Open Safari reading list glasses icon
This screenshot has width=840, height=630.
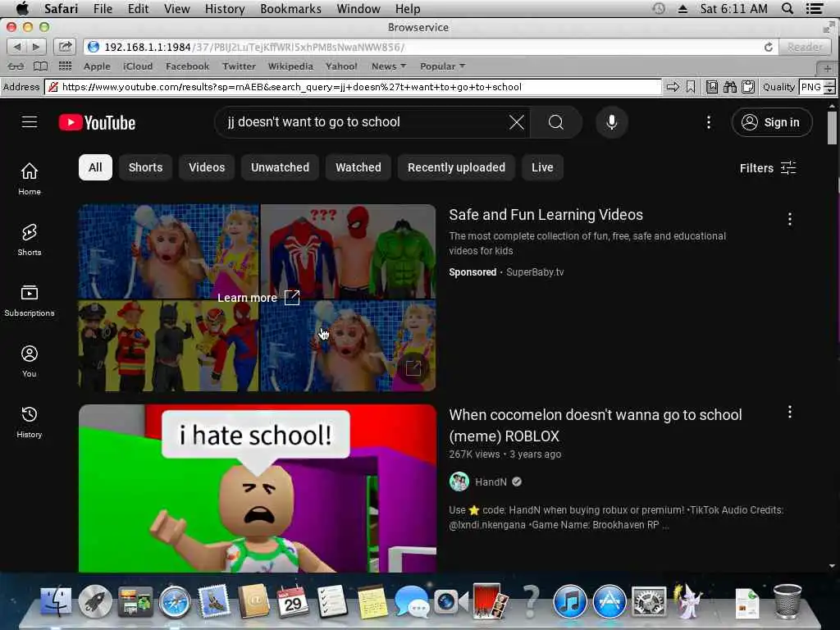[x=16, y=66]
